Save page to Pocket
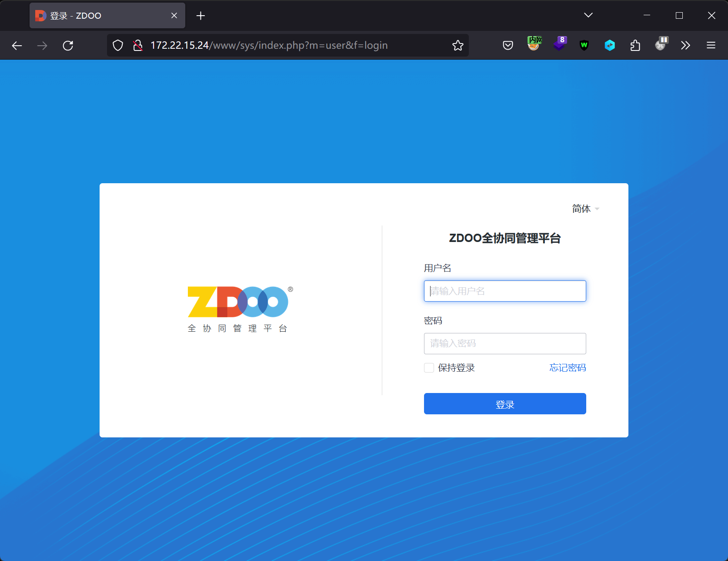The image size is (728, 561). click(508, 45)
